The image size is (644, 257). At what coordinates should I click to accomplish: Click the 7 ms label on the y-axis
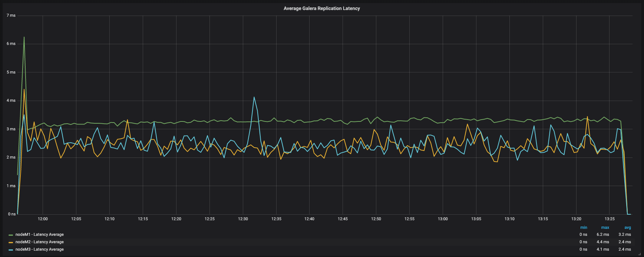pyautogui.click(x=11, y=16)
